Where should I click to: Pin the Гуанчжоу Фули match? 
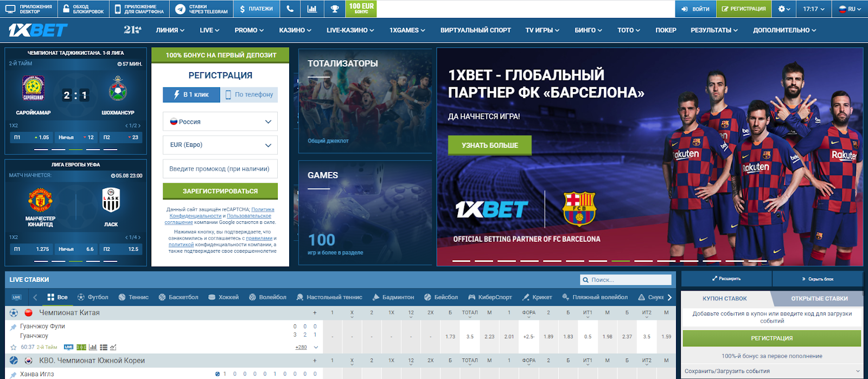tap(14, 327)
